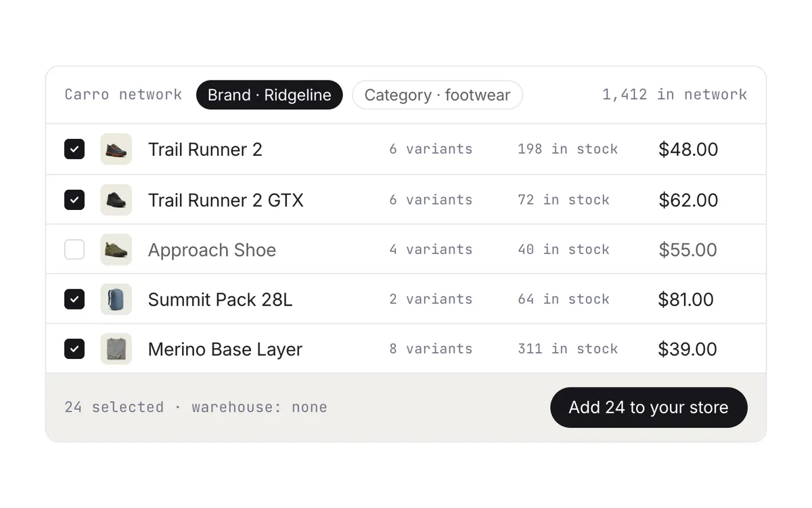The height and width of the screenshot is (508, 812).
Task: Click the 24 selected warehouse status text
Action: pyautogui.click(x=196, y=407)
